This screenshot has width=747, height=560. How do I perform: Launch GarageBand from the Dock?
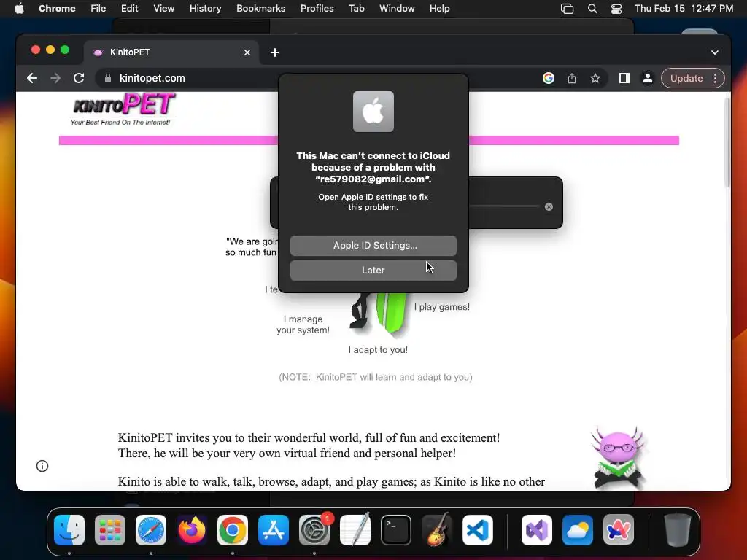(437, 530)
